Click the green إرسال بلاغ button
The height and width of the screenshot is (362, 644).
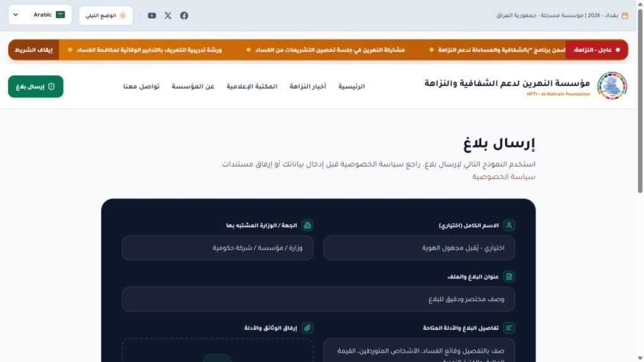[36, 87]
